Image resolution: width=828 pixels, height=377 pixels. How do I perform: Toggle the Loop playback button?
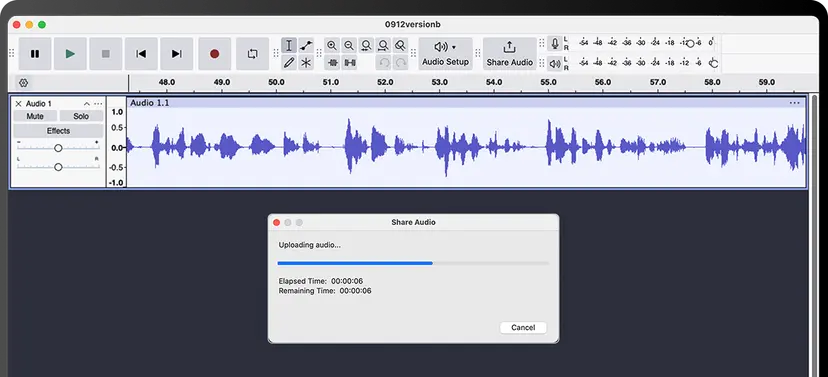tap(252, 54)
